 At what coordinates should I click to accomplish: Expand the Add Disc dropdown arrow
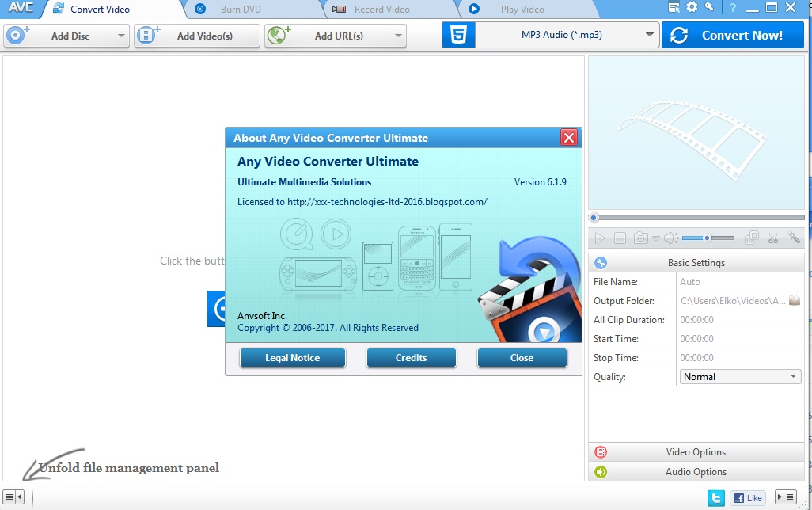pos(121,36)
